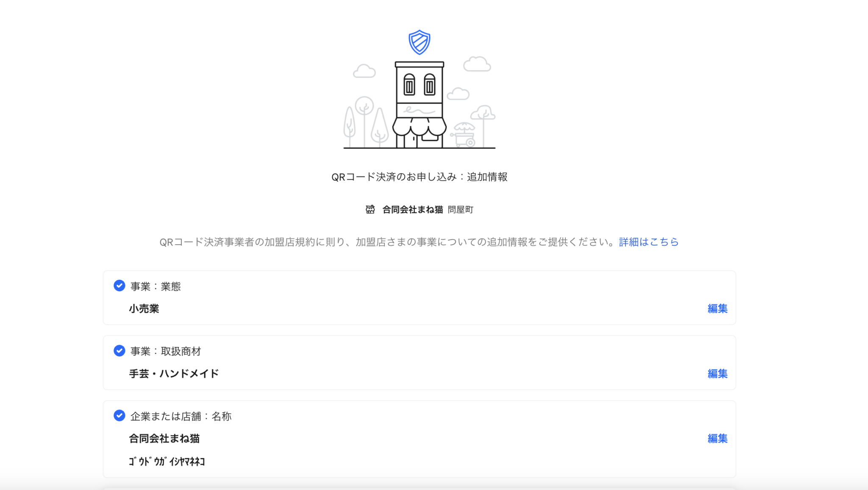Click the checkmark icon beside 事業：取扱商材
Viewport: 868px width, 490px height.
(x=119, y=351)
